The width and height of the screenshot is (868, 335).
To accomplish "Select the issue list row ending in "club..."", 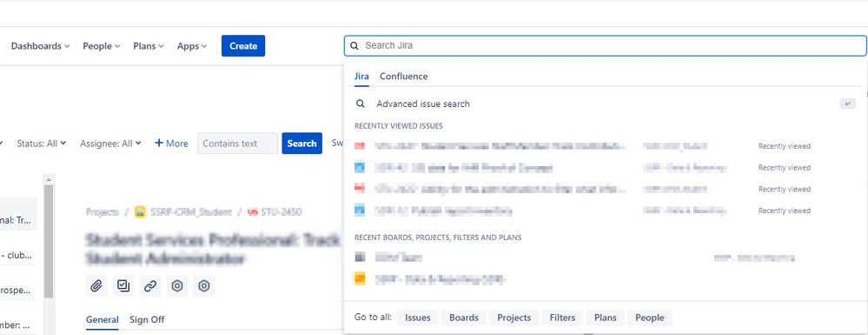I will click(18, 256).
